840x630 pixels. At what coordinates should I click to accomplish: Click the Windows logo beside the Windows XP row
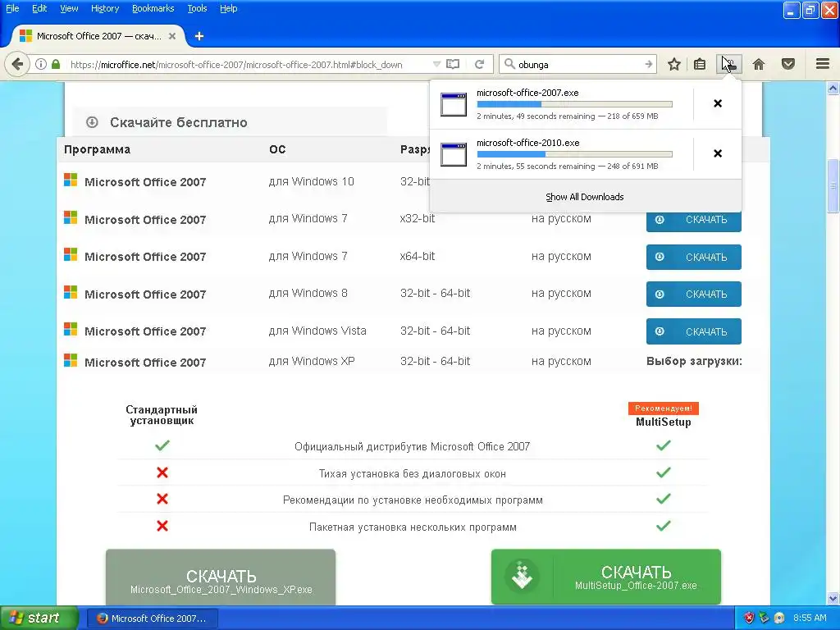pos(71,361)
